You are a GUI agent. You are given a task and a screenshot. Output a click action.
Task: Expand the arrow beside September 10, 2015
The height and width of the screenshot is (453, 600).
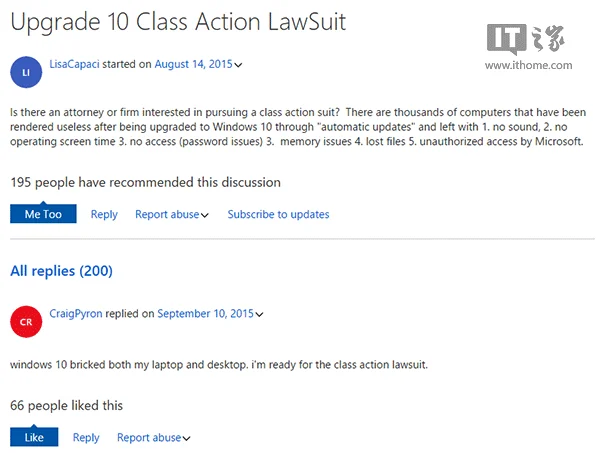[x=261, y=314]
